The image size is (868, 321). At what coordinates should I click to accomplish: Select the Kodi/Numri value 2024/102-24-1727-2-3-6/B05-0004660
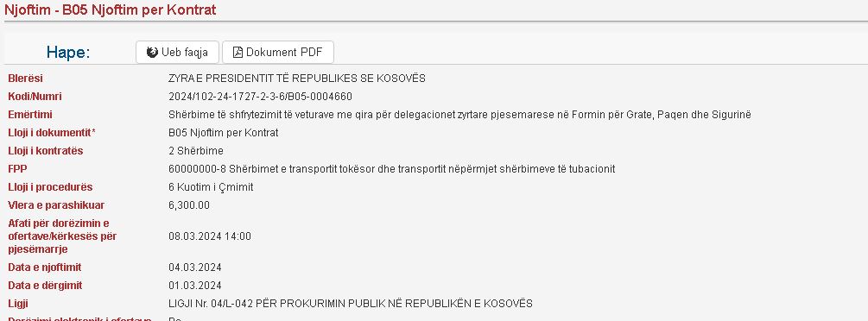coord(260,97)
